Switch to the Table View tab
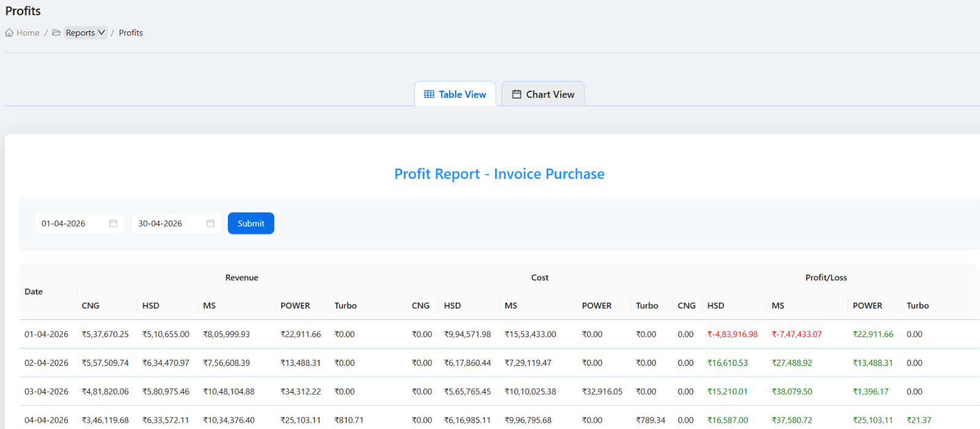This screenshot has width=980, height=429. 455,94
